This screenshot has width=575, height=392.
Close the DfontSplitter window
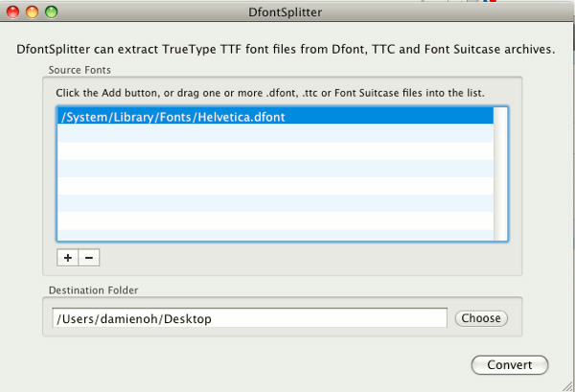[12, 12]
